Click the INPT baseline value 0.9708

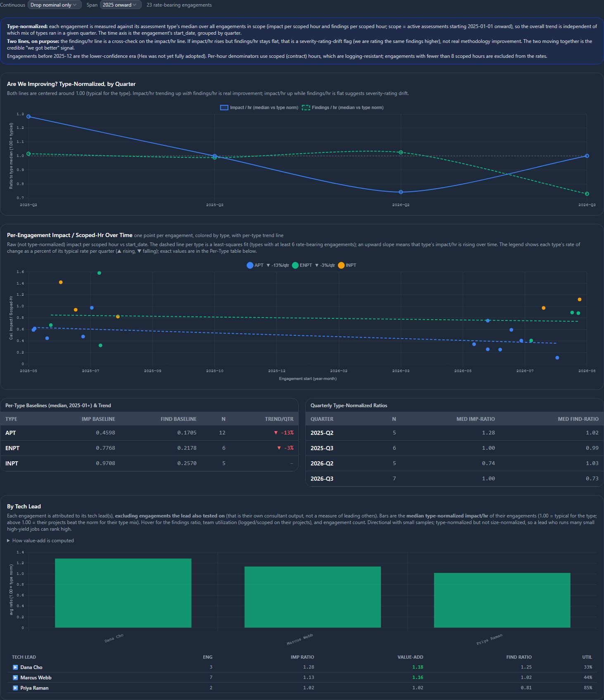(x=105, y=463)
